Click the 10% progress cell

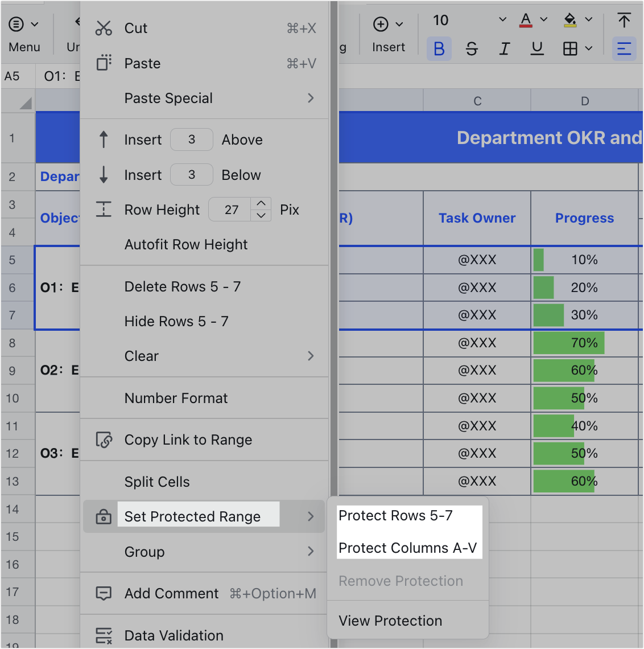tap(584, 260)
